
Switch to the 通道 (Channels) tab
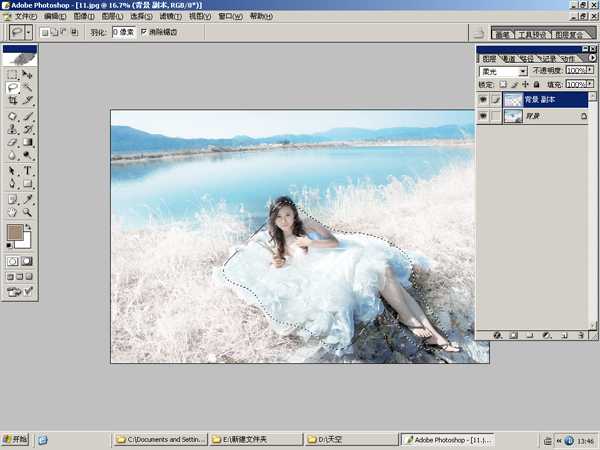tap(507, 59)
